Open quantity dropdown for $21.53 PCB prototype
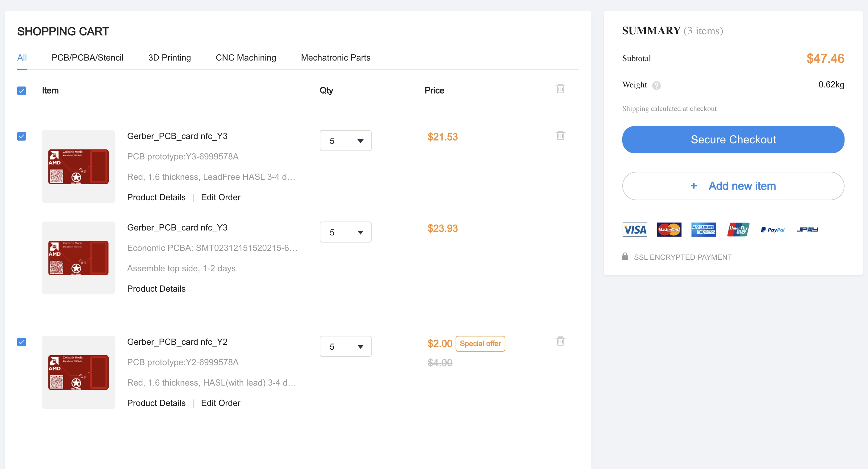 coord(345,141)
